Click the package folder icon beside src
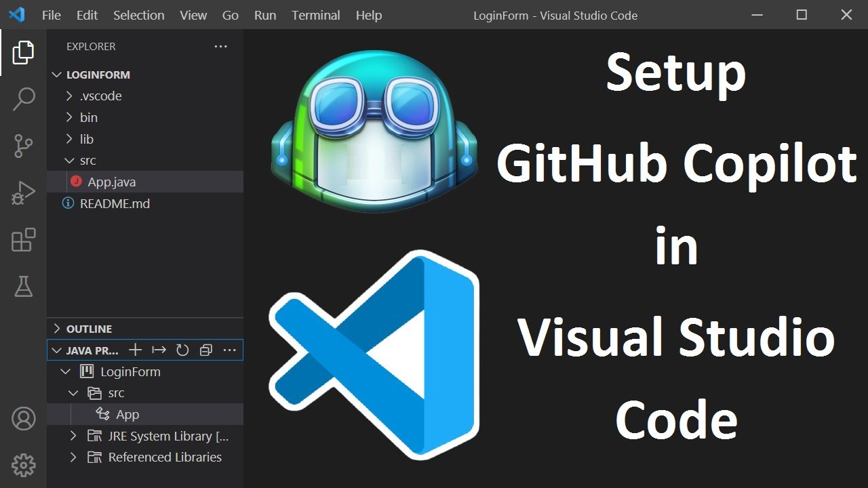868x488 pixels. pyautogui.click(x=94, y=392)
